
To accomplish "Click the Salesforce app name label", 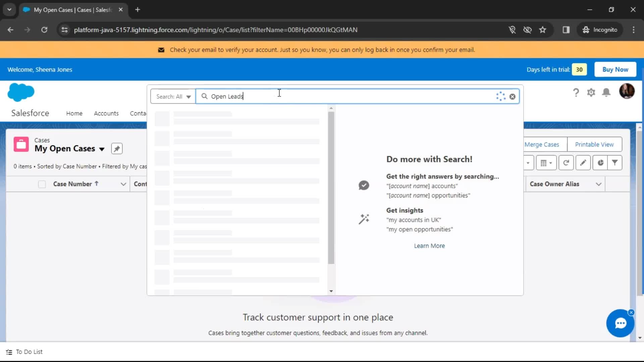I will (x=30, y=113).
